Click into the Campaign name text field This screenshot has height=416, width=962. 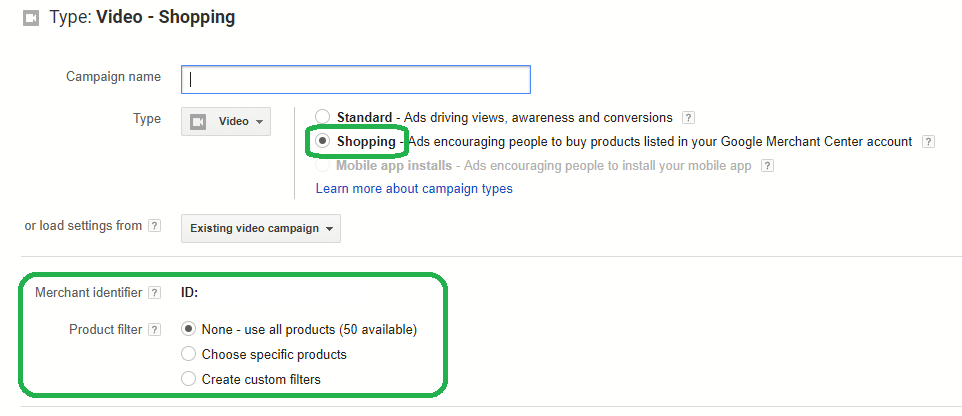point(356,79)
